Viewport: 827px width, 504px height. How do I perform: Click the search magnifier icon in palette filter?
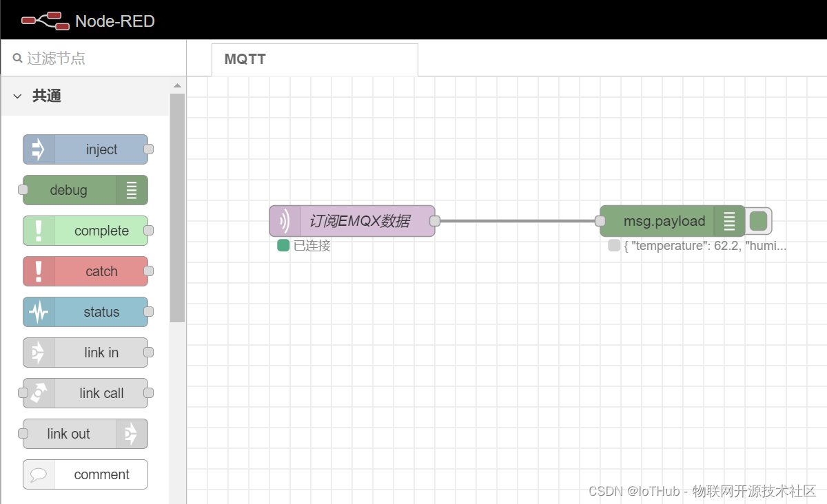18,58
